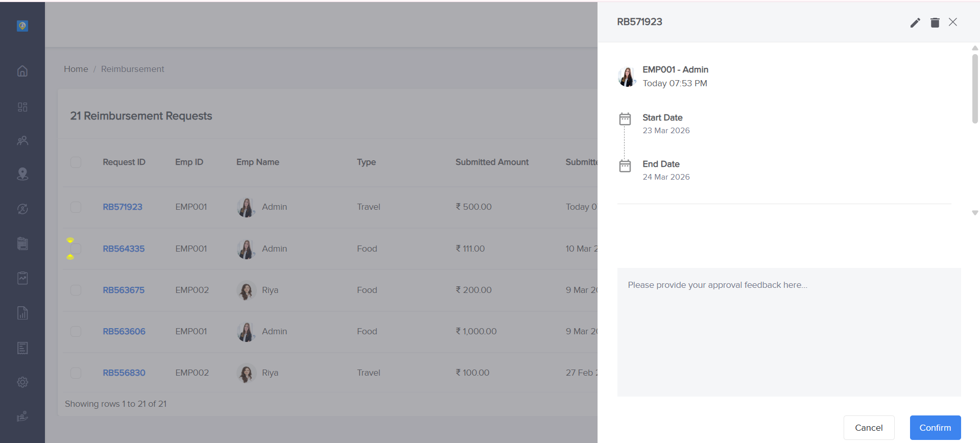980x443 pixels.
Task: Check the checkbox for request RB571923
Action: (76, 207)
